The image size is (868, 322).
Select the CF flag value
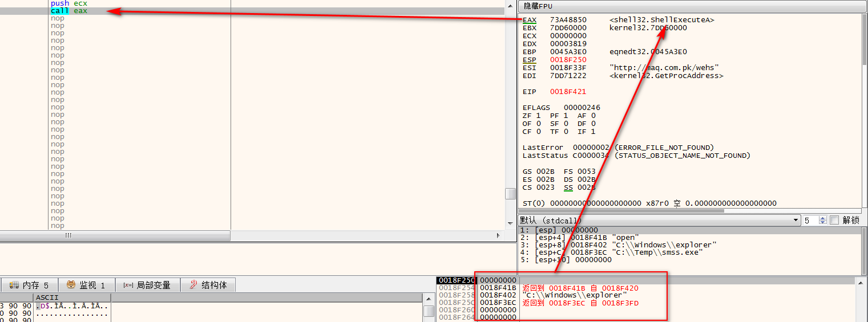tap(538, 132)
